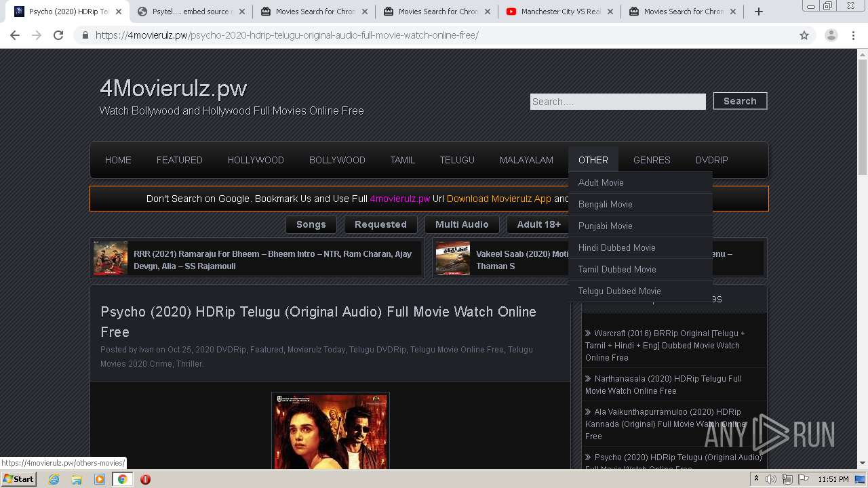Open the RRR (2021) Ramaraju For Bheem link
The width and height of the screenshot is (868, 488).
click(273, 260)
